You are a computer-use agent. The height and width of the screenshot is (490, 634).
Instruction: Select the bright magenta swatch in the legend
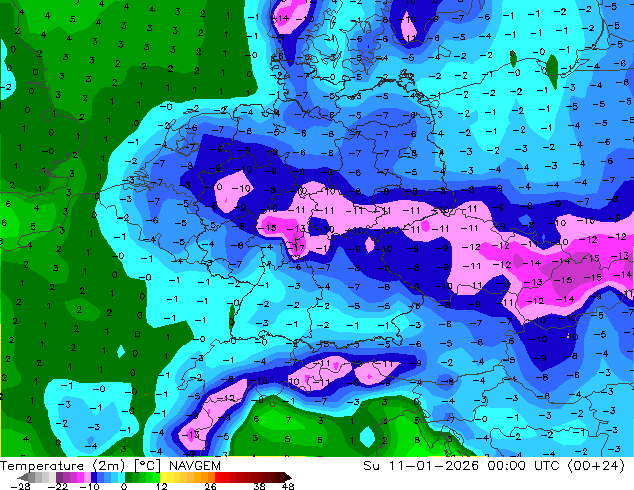coord(80,477)
